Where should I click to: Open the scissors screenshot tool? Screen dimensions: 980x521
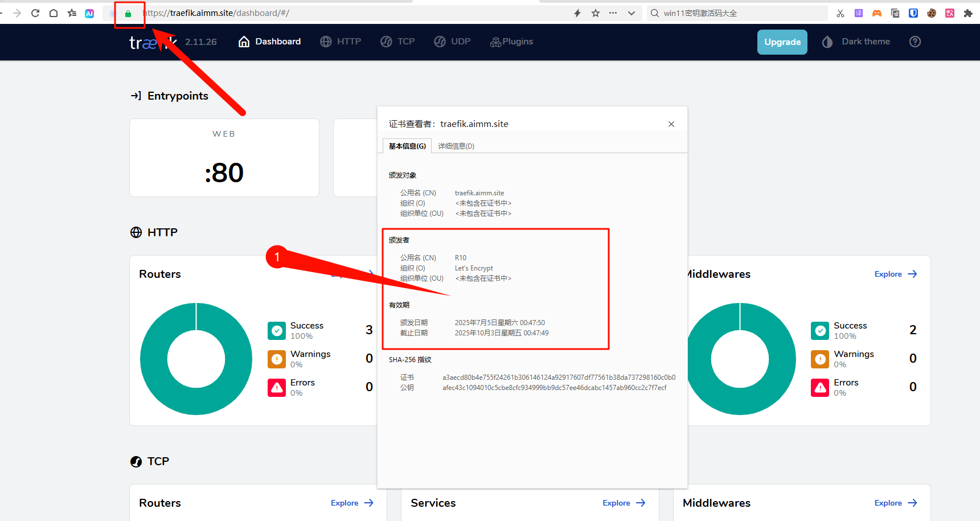click(x=840, y=13)
